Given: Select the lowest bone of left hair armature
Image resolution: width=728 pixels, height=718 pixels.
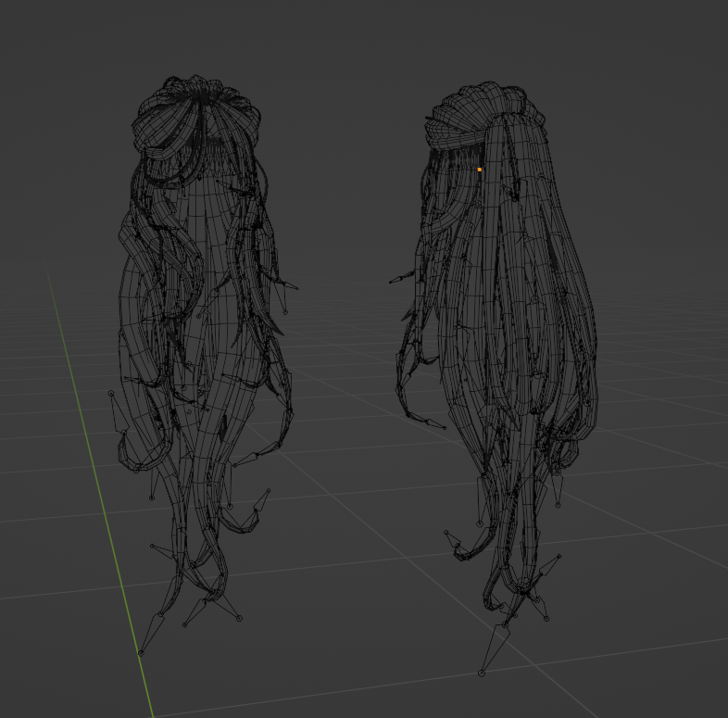Looking at the screenshot, I should (151, 634).
